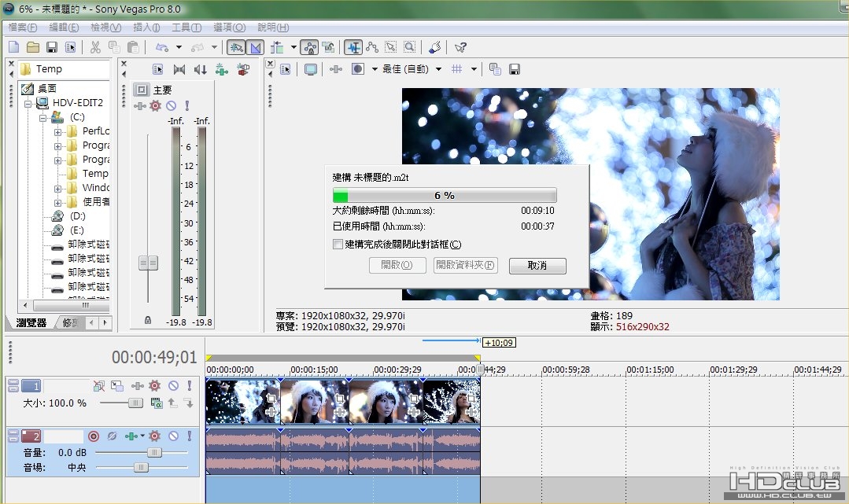Click the open folder toolbar icon
The width and height of the screenshot is (849, 504).
33,48
